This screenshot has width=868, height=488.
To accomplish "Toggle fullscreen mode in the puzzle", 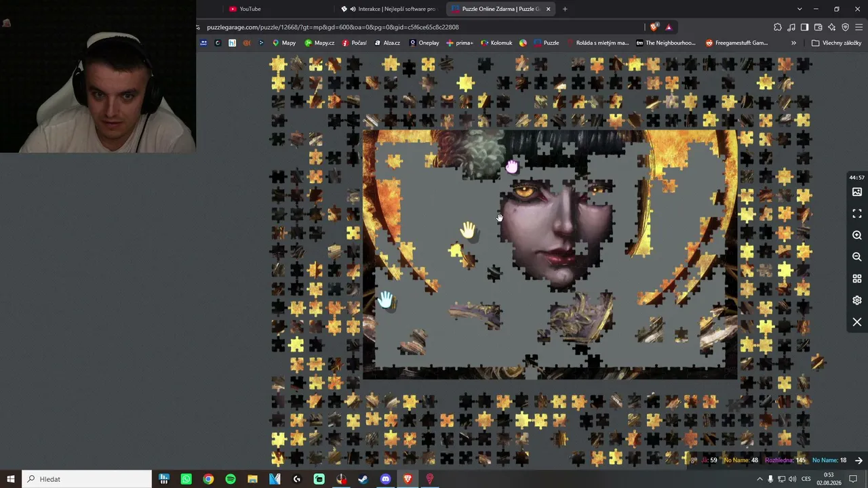I will [857, 213].
